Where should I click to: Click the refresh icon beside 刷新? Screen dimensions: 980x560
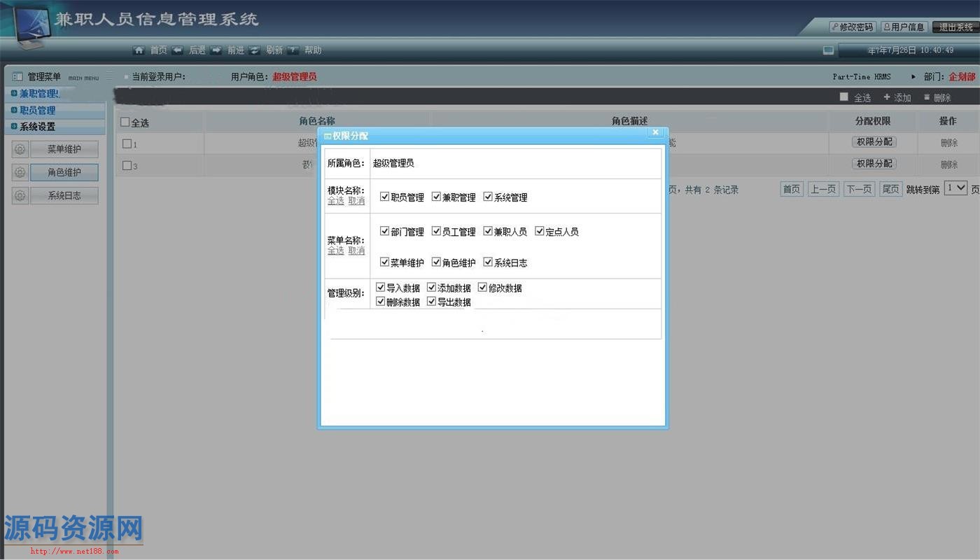[x=255, y=50]
